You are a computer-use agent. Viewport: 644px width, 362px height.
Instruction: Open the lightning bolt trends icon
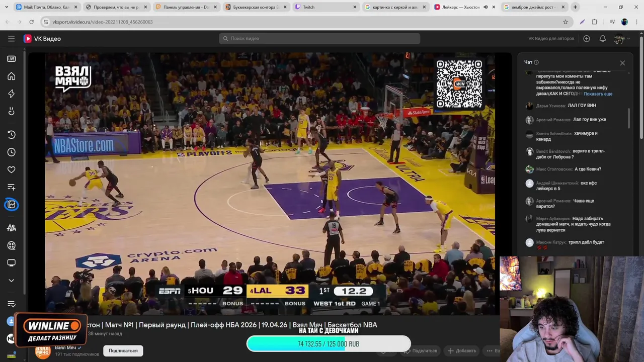click(x=11, y=94)
